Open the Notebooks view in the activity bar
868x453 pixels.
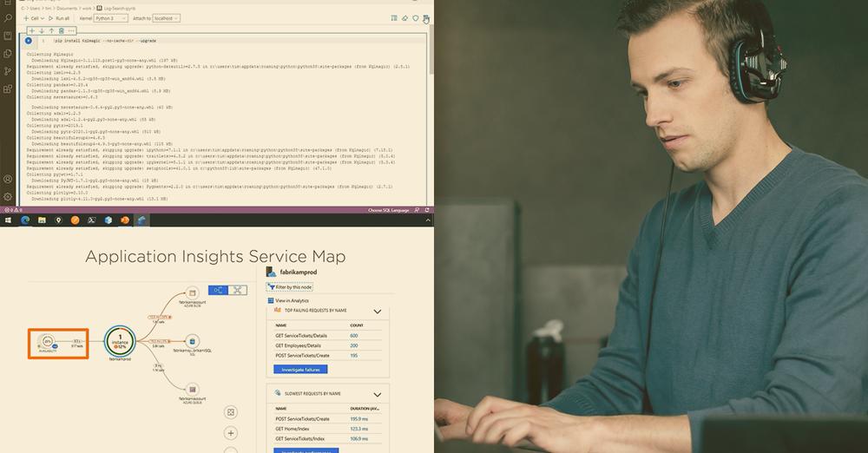pyautogui.click(x=8, y=36)
